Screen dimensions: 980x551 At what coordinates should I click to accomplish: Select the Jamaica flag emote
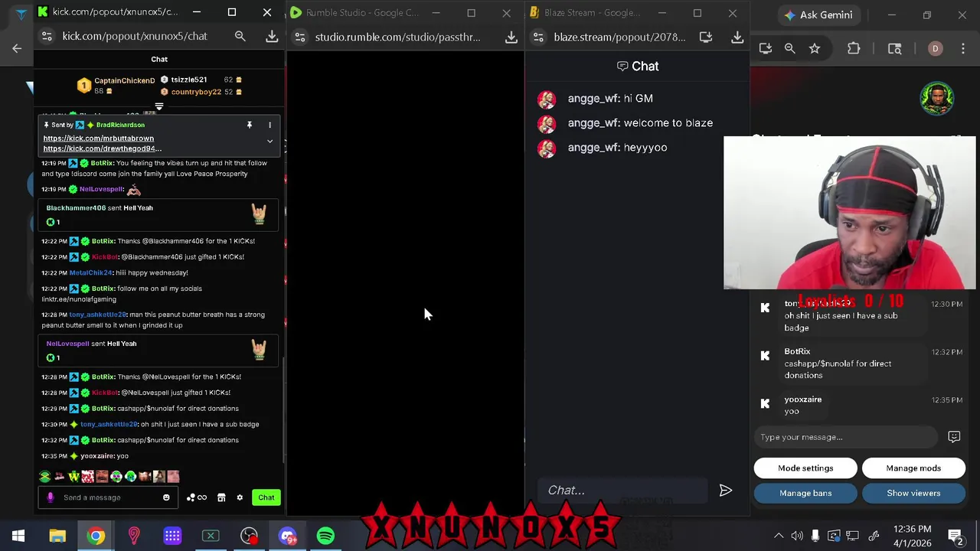coord(45,477)
